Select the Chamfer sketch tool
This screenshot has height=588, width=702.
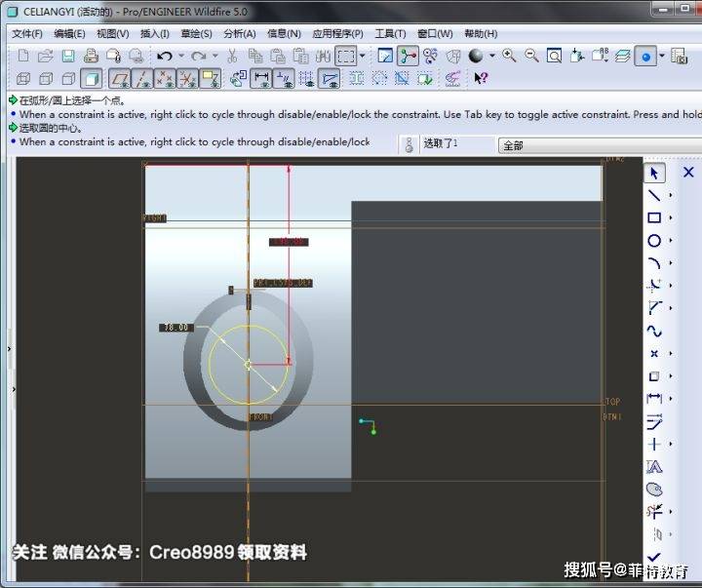[x=654, y=308]
